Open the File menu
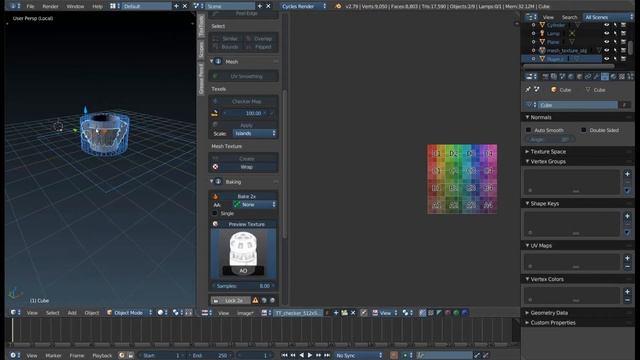 coord(30,6)
